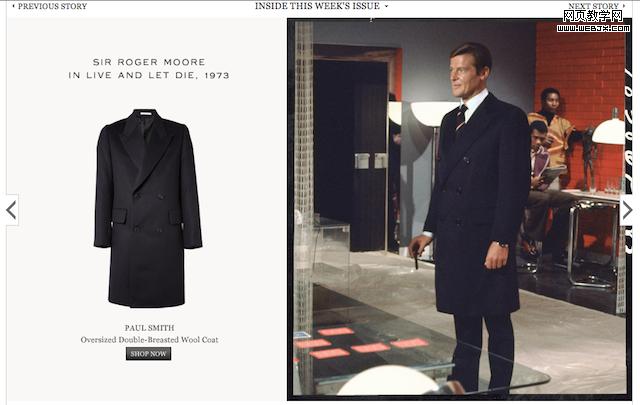Click the left arrow to go back
Image resolution: width=640 pixels, height=405 pixels.
click(x=10, y=210)
